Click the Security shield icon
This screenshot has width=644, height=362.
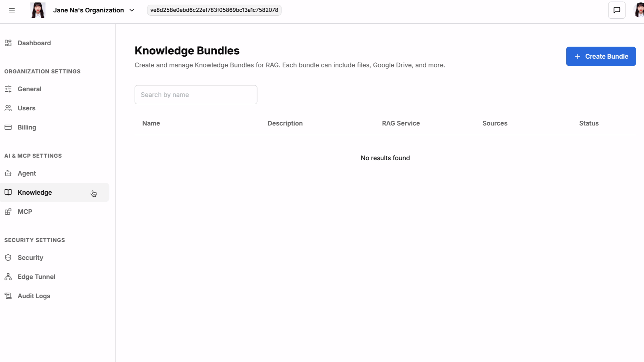tap(8, 257)
